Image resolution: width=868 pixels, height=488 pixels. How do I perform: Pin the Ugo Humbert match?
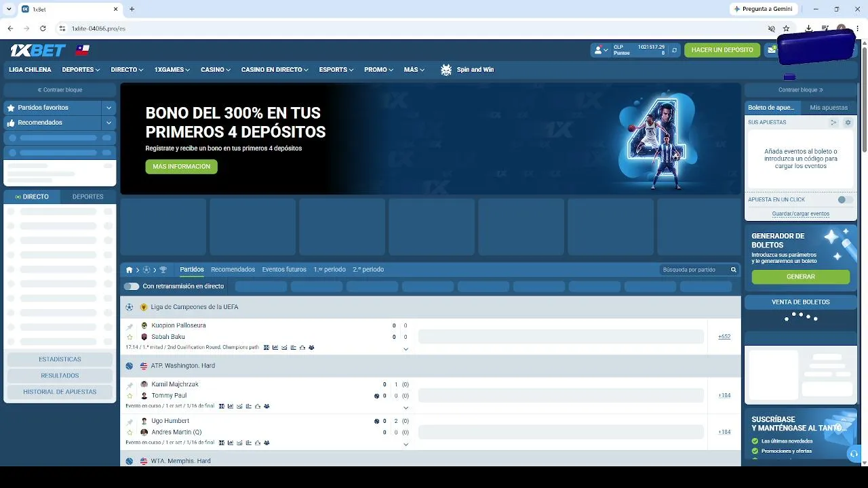click(130, 422)
